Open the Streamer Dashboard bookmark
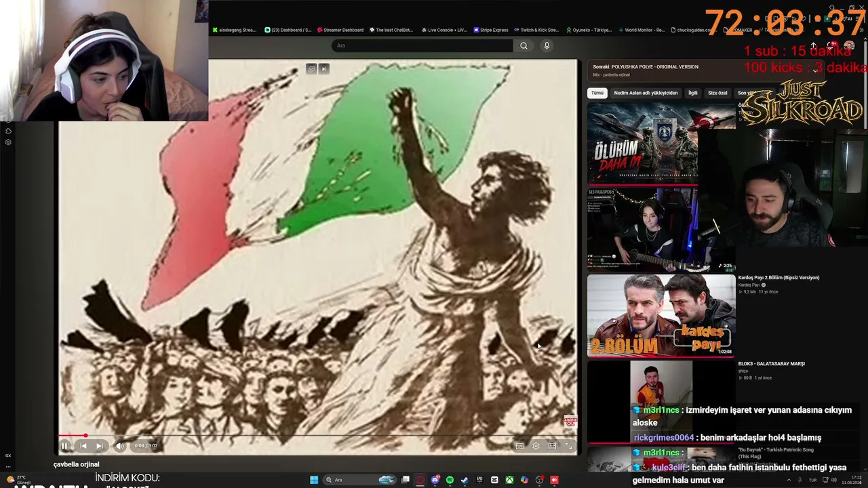 (x=340, y=30)
